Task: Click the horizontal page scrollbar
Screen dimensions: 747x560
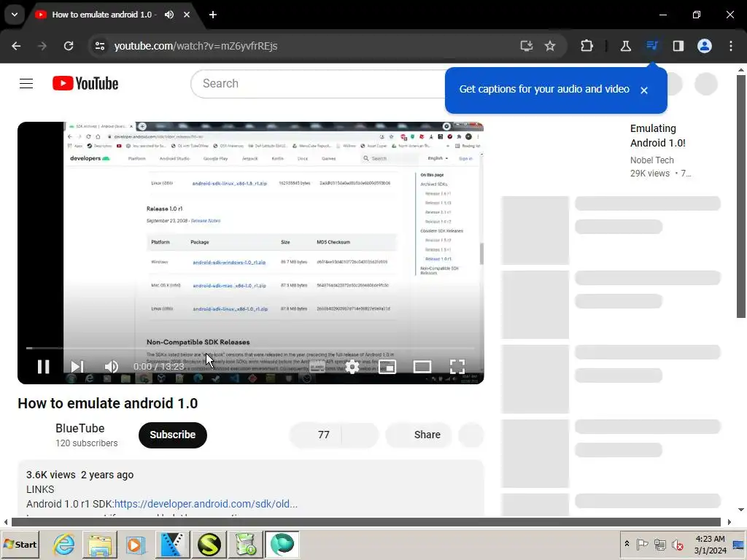Action: 366,522
